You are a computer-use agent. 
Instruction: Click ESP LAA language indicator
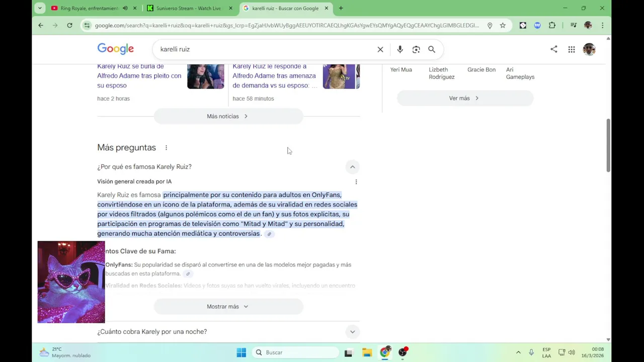pyautogui.click(x=546, y=352)
